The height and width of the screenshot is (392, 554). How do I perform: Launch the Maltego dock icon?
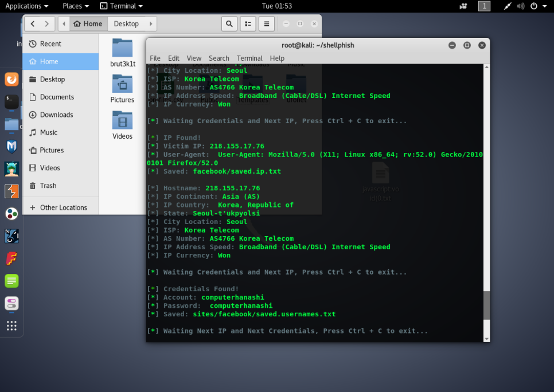11,236
